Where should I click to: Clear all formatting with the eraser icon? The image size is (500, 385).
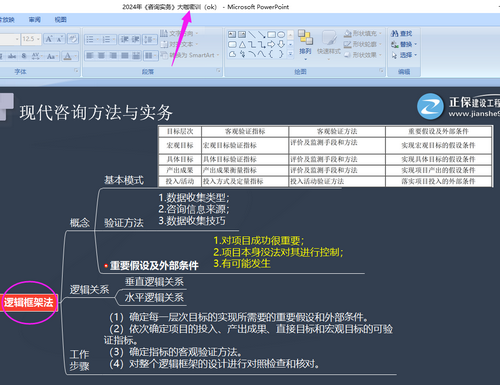(x=73, y=39)
